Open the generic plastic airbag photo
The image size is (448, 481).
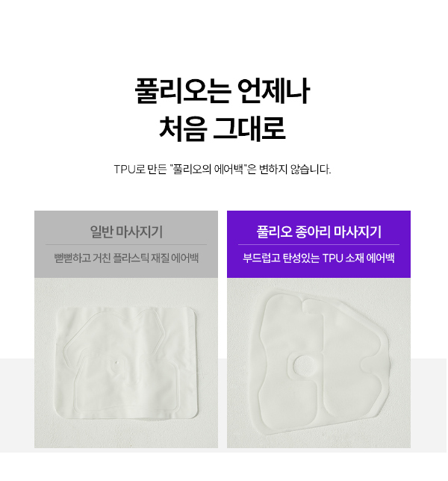[x=126, y=363]
